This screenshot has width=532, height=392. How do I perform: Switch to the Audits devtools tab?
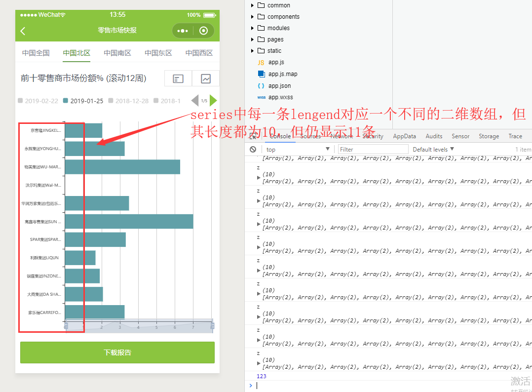point(434,136)
